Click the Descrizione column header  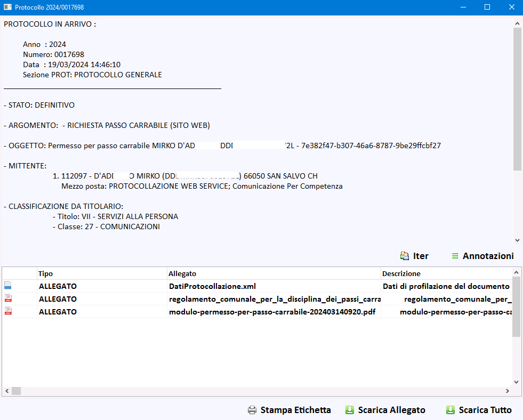(445, 273)
